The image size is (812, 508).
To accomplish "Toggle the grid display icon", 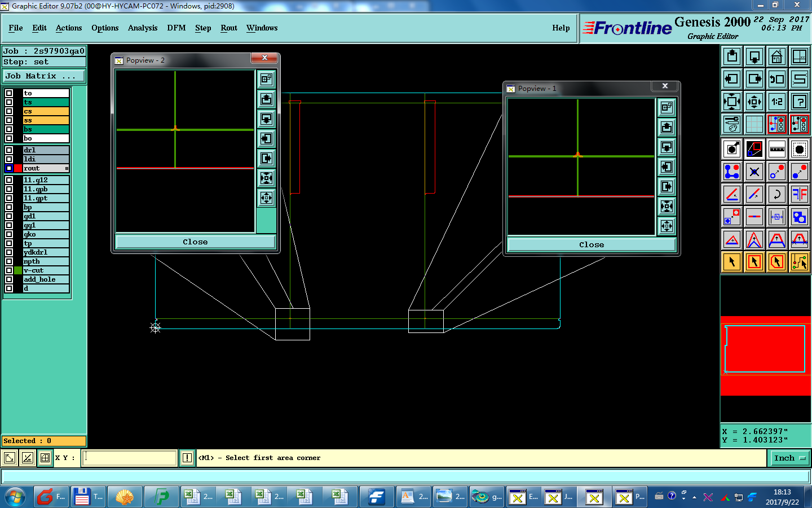I will coord(754,124).
